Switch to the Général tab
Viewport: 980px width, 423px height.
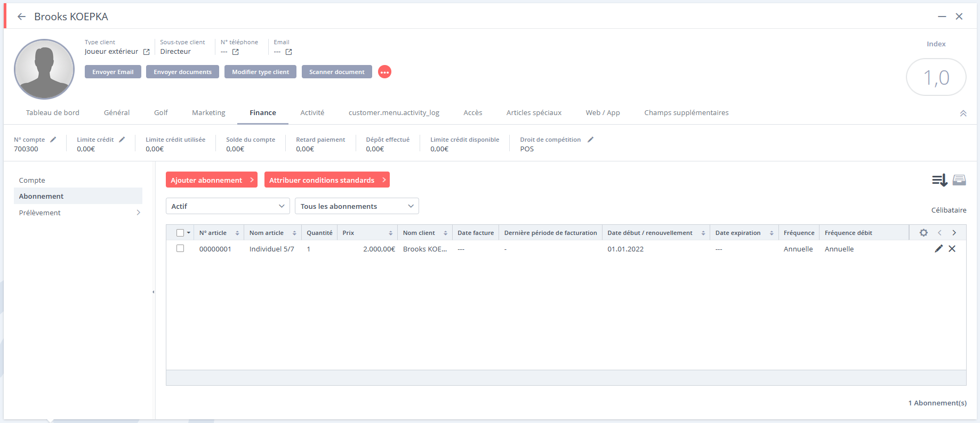click(x=117, y=112)
